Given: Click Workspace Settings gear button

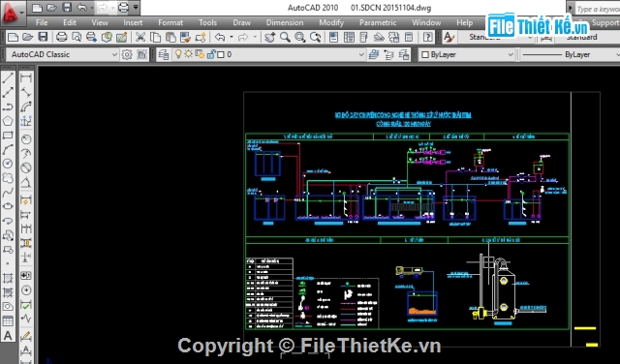Looking at the screenshot, I should pos(127,54).
